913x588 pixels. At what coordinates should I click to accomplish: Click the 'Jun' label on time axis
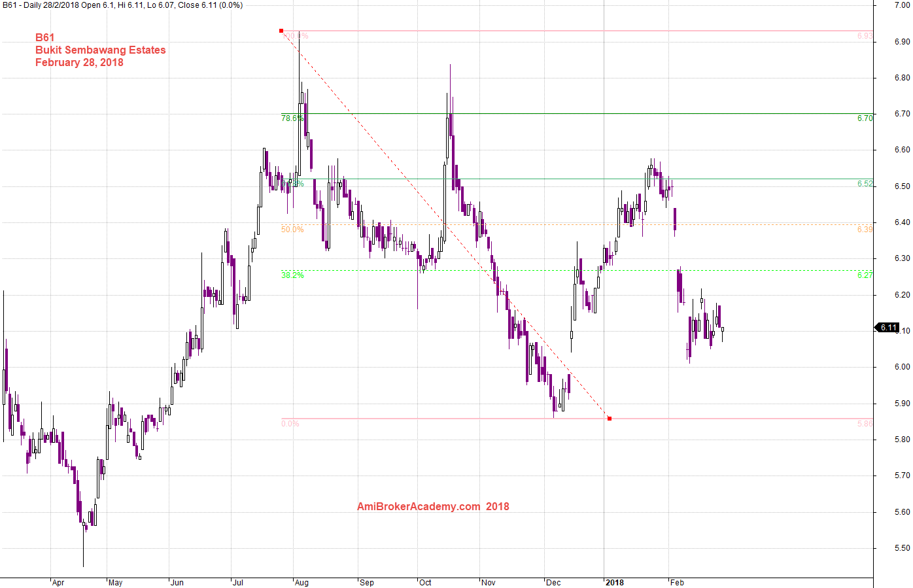[177, 583]
